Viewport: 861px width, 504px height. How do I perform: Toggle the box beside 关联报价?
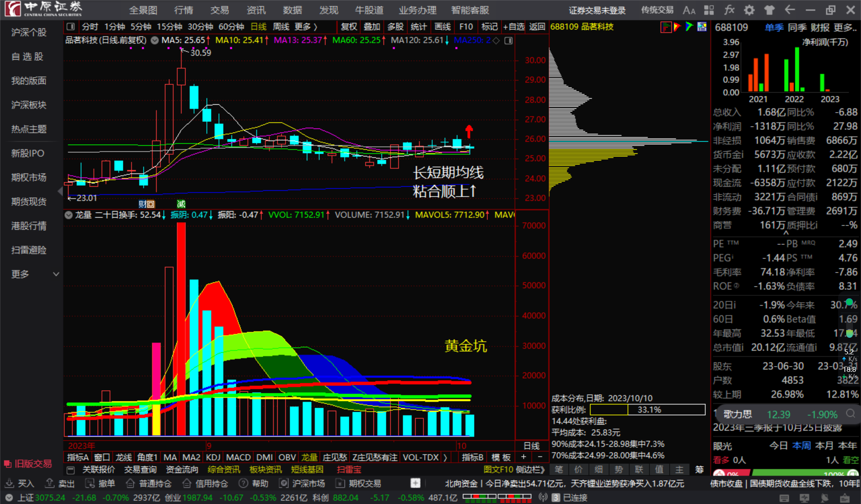[x=70, y=470]
